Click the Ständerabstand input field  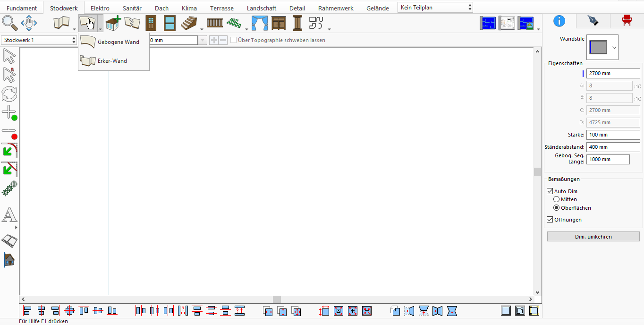(x=613, y=147)
